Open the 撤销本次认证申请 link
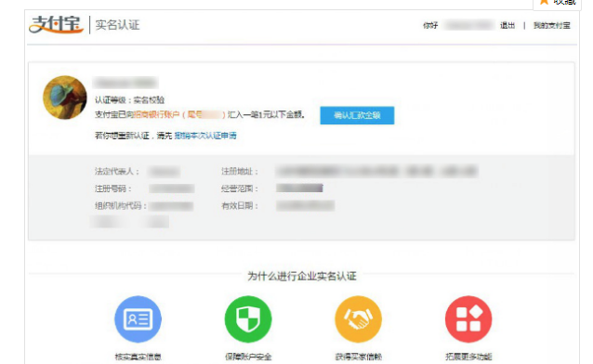Screen dimensions: 593x364 [x=205, y=136]
